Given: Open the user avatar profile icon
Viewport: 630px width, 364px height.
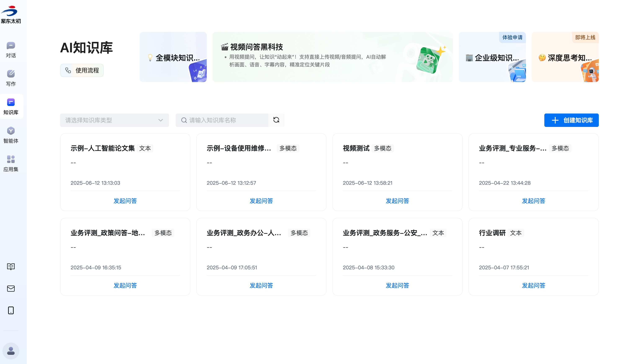Looking at the screenshot, I should [11, 351].
